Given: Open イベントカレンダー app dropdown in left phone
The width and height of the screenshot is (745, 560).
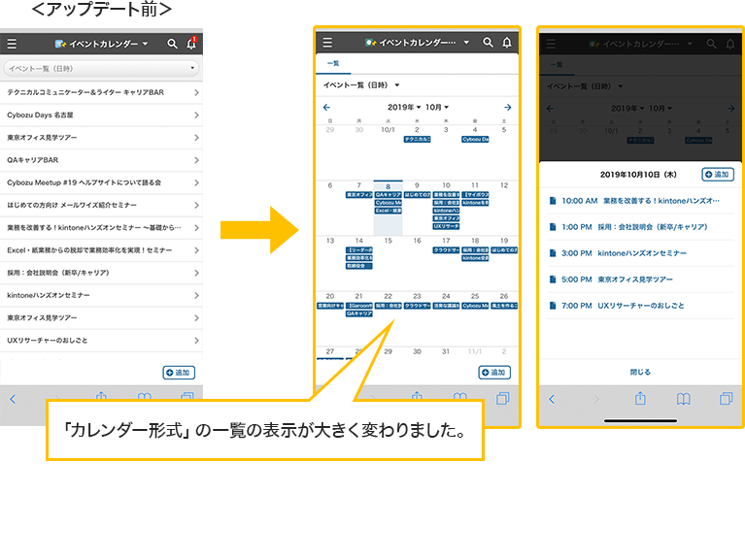Looking at the screenshot, I should point(101,44).
